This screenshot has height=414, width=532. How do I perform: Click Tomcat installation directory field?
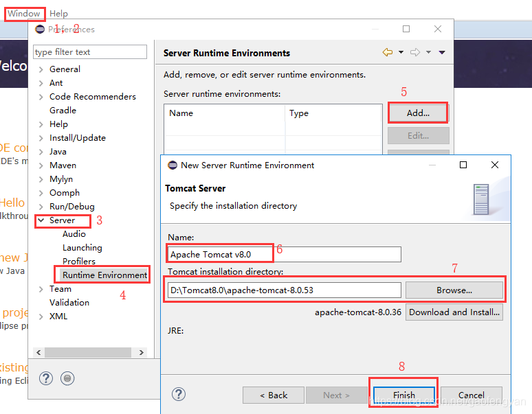[x=285, y=290]
